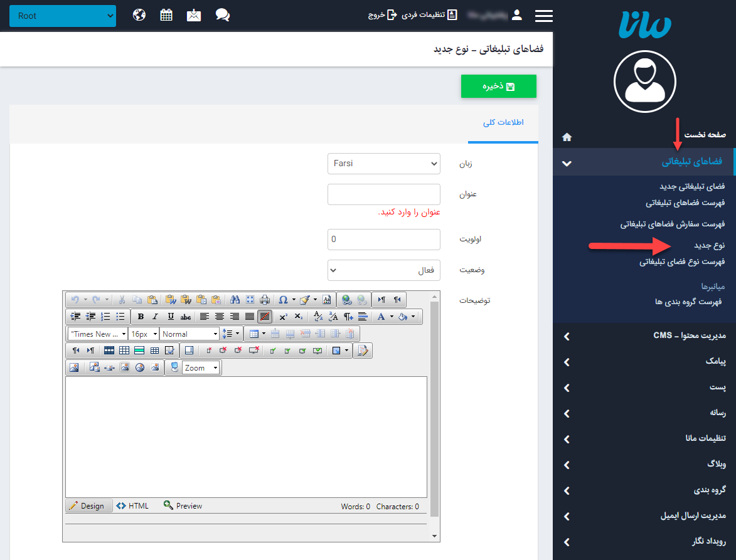Click the Select All icon in the editor
The height and width of the screenshot is (560, 736).
(x=250, y=300)
